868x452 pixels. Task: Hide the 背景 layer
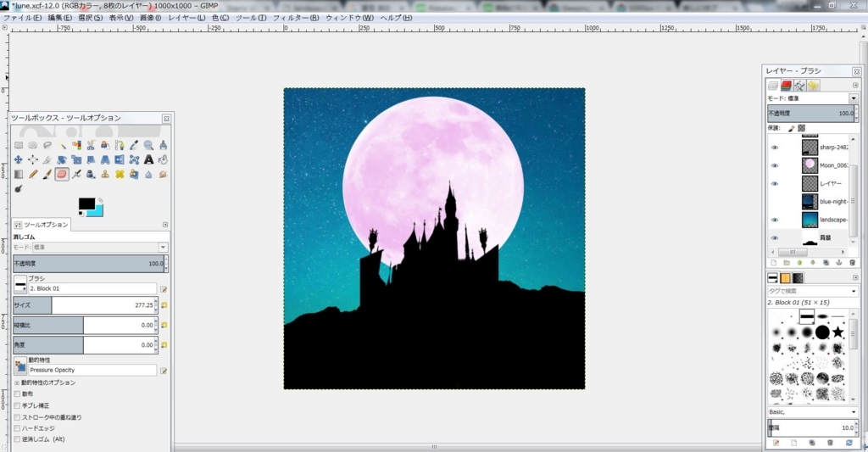pyautogui.click(x=775, y=237)
